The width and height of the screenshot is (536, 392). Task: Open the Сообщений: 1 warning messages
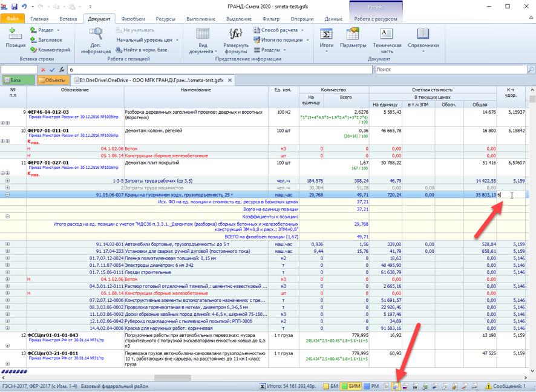pos(506,387)
